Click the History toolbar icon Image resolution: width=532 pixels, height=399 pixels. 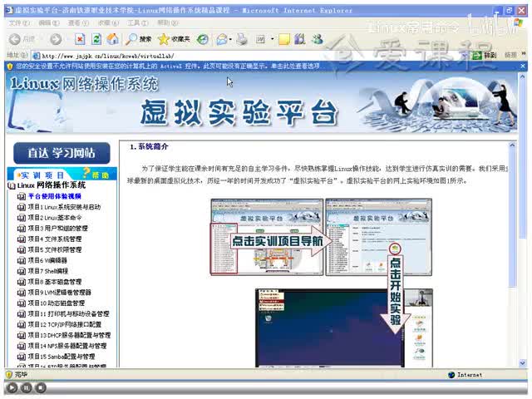(203, 39)
